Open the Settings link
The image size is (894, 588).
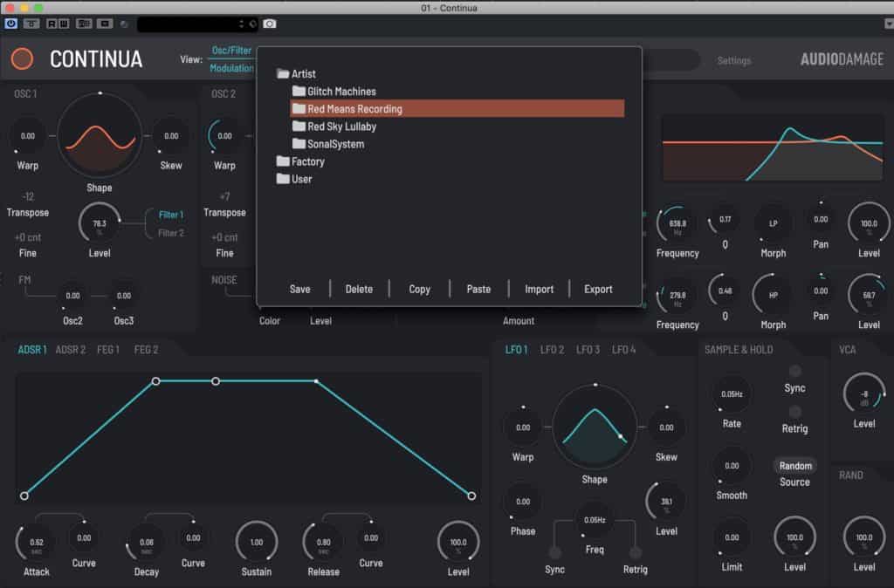coord(733,60)
